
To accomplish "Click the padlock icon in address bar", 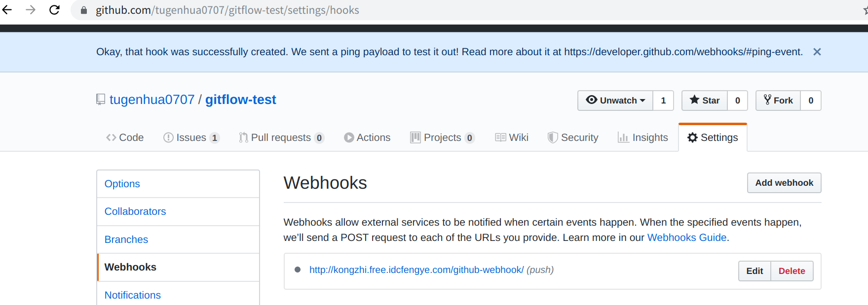I will (x=84, y=10).
